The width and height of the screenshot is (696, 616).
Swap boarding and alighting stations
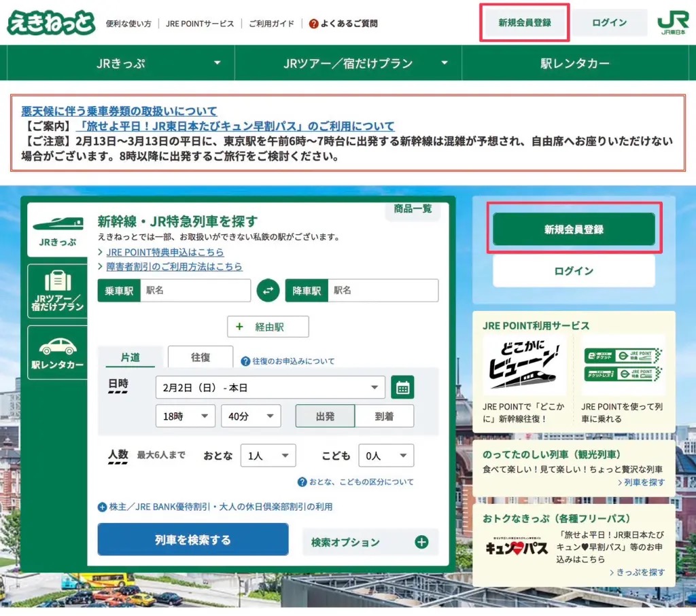pos(268,291)
